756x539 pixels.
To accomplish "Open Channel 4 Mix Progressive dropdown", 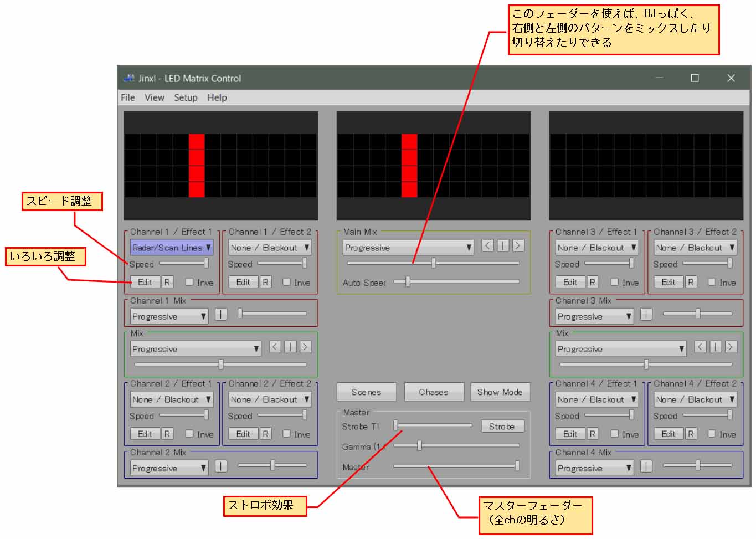I will pyautogui.click(x=594, y=468).
